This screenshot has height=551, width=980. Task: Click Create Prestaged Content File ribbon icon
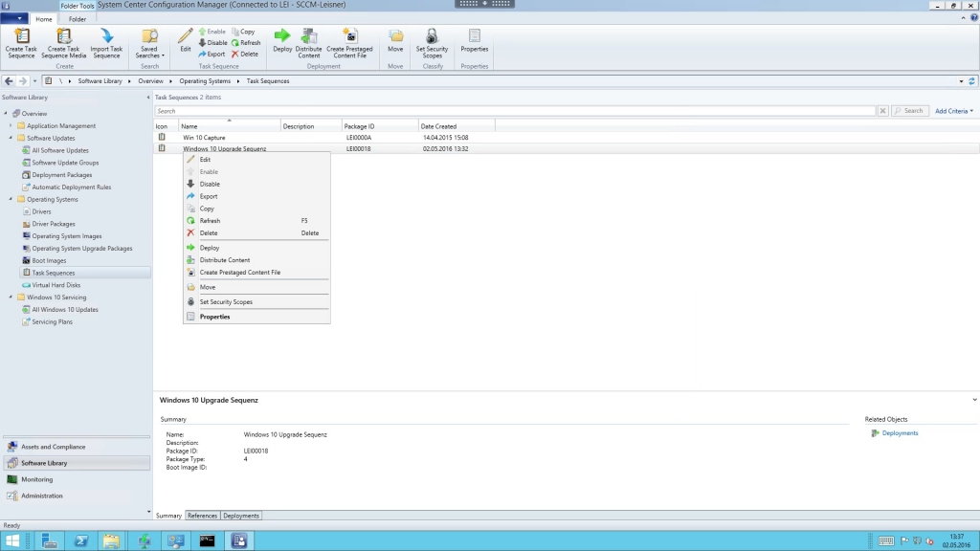[x=349, y=43]
